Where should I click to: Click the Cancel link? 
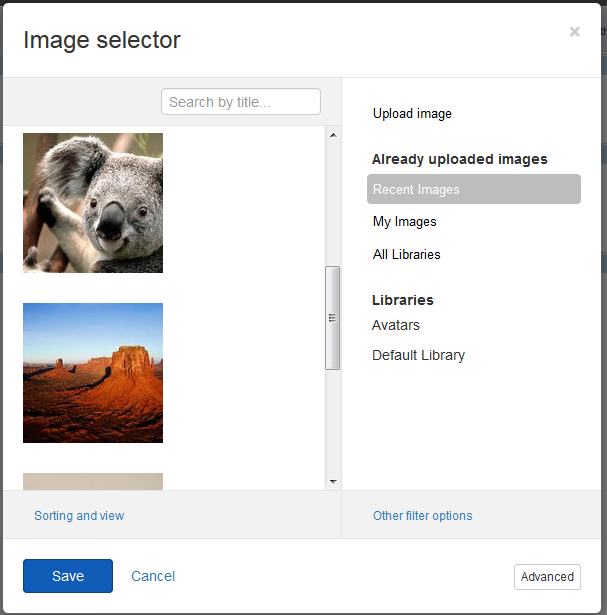[x=153, y=576]
